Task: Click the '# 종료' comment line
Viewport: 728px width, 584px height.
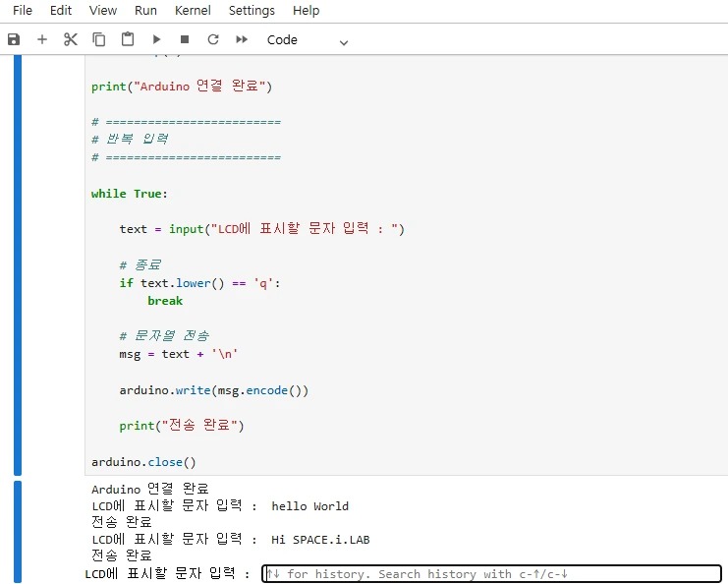Action: tap(140, 264)
